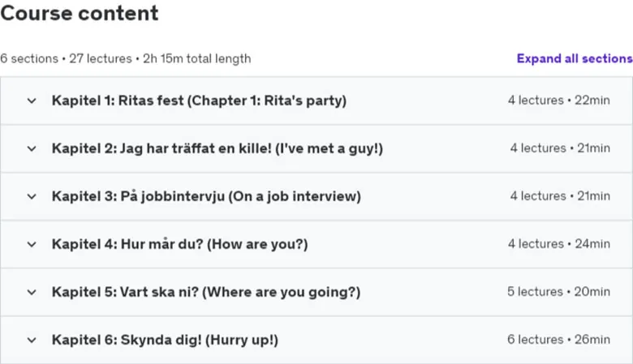Select Vart ska ni? section title
The image size is (633, 364).
point(206,292)
